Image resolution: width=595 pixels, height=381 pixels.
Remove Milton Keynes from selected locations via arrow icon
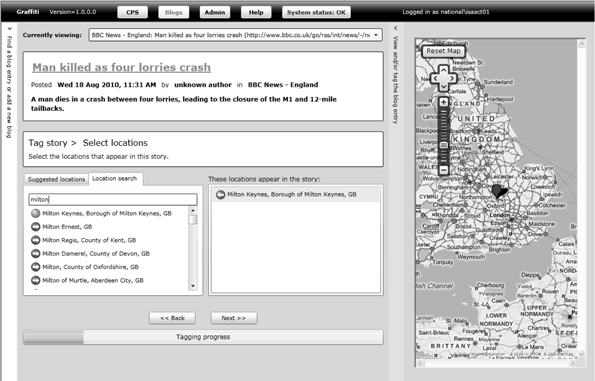click(220, 195)
